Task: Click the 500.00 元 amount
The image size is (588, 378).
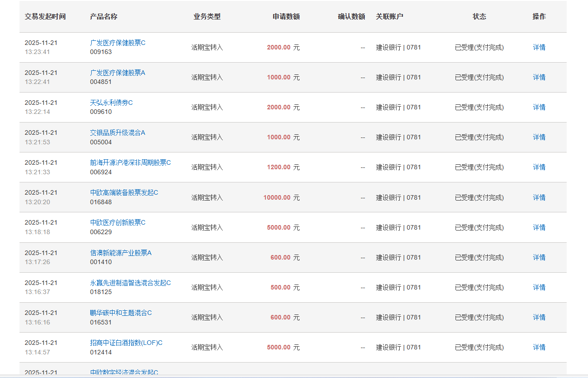Action: (285, 287)
